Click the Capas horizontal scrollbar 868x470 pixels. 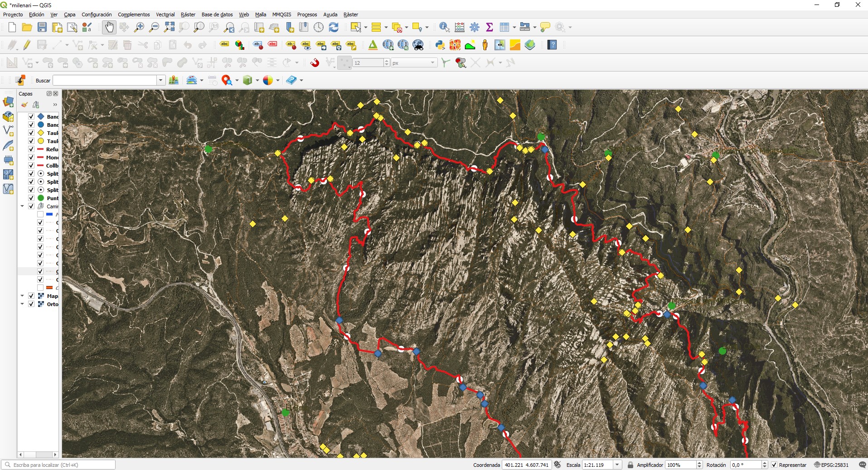tap(38, 454)
